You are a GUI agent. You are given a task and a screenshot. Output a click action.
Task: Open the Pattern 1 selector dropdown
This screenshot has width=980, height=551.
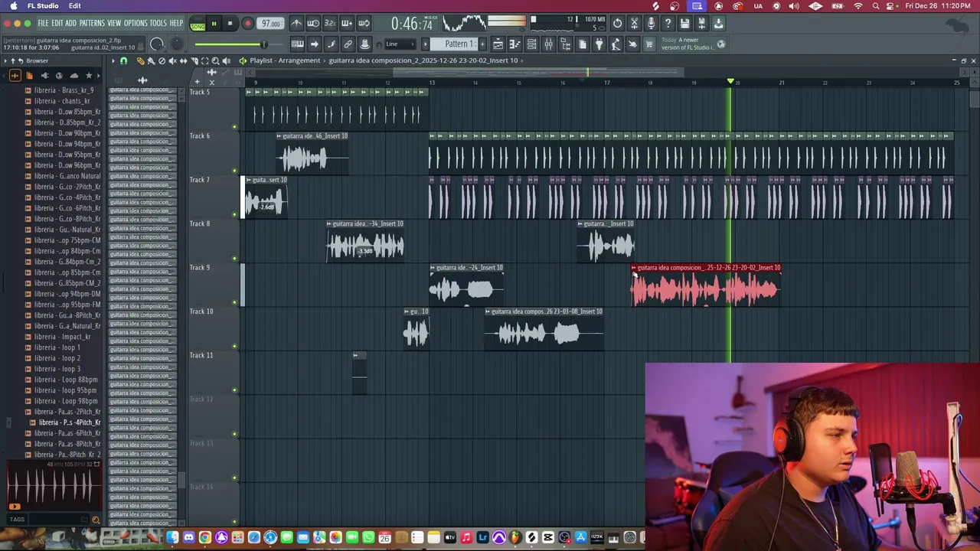[x=455, y=44]
